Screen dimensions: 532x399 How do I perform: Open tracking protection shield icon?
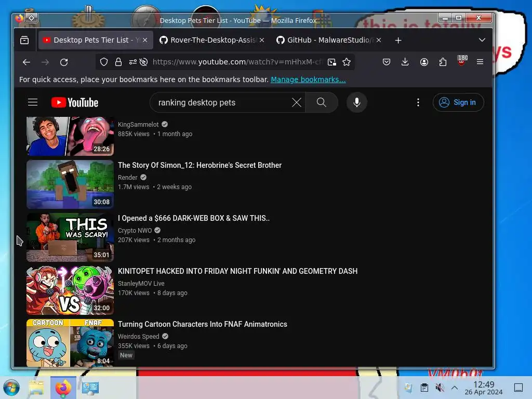104,62
